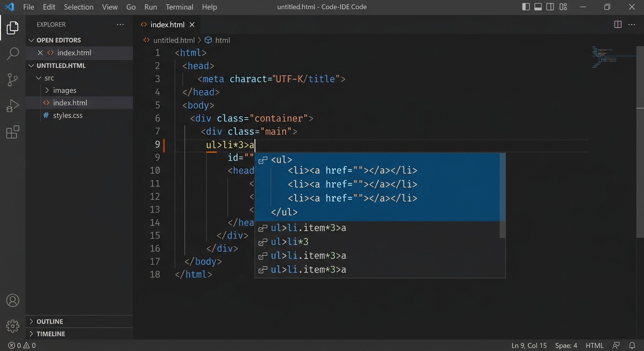644x351 pixels.
Task: Open the View menu
Action: click(x=110, y=7)
